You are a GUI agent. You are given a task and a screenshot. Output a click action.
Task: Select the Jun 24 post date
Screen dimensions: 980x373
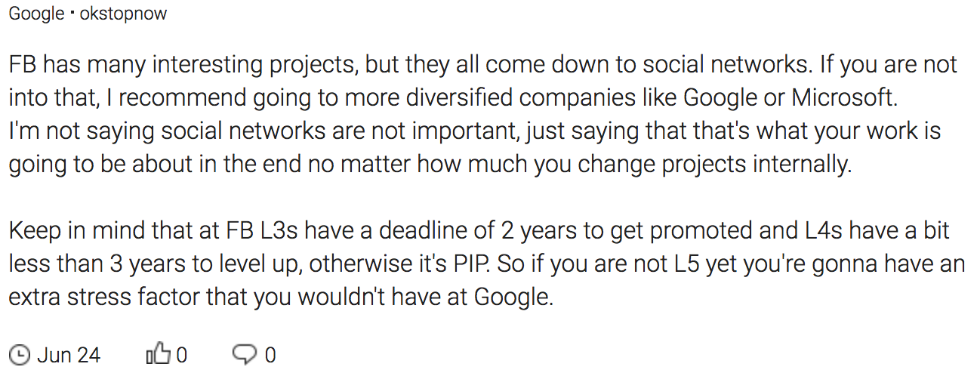tap(68, 354)
